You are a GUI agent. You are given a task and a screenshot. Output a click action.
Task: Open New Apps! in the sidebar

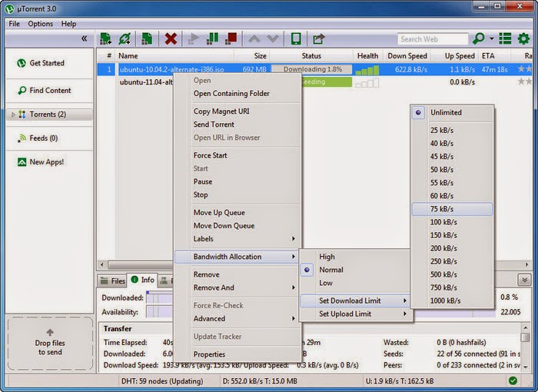coord(41,162)
